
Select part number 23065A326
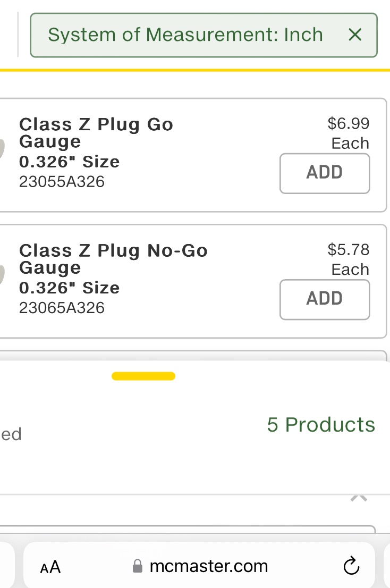click(x=62, y=308)
